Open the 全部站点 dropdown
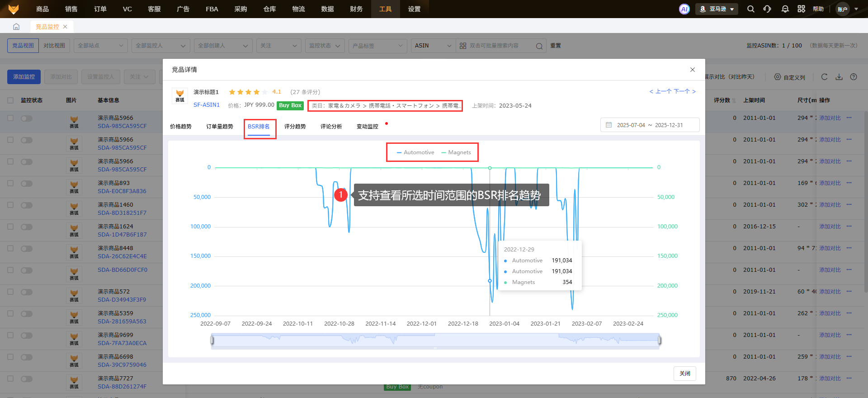Viewport: 868px width, 398px height. coord(101,46)
